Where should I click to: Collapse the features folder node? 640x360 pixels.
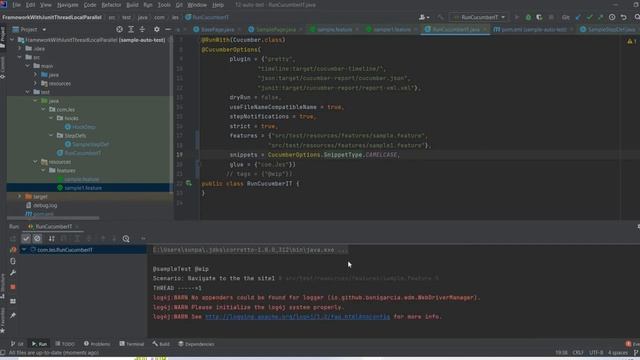(43, 170)
